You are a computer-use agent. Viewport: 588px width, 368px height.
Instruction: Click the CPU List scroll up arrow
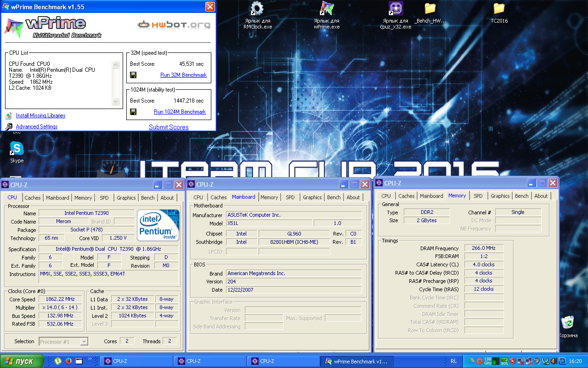pyautogui.click(x=116, y=64)
